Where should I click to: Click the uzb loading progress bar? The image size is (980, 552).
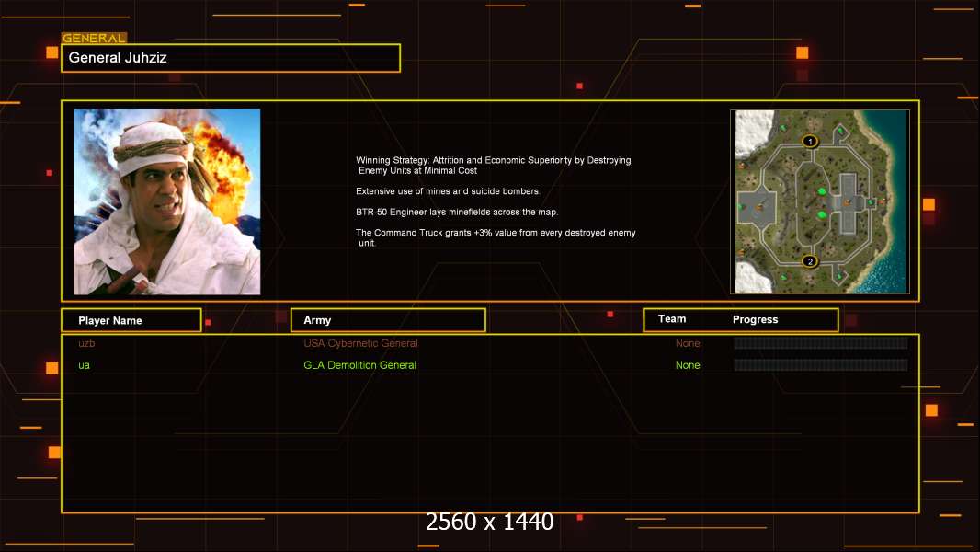[x=821, y=342]
